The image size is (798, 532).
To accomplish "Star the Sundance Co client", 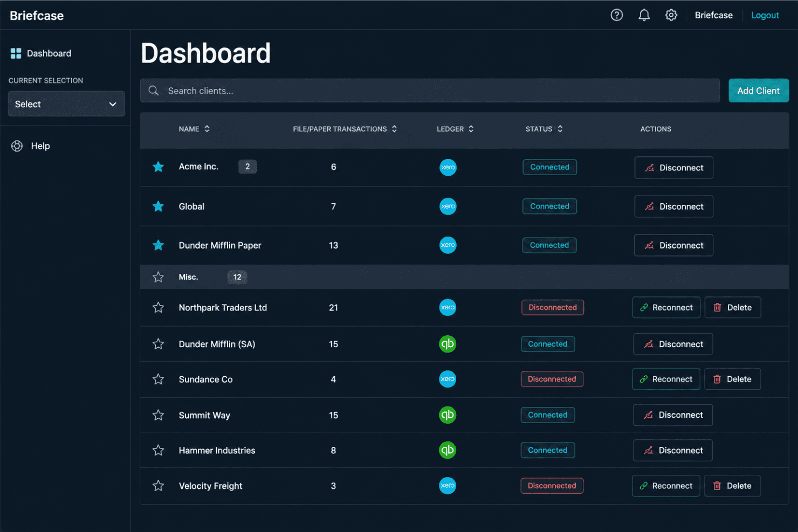I will point(158,379).
